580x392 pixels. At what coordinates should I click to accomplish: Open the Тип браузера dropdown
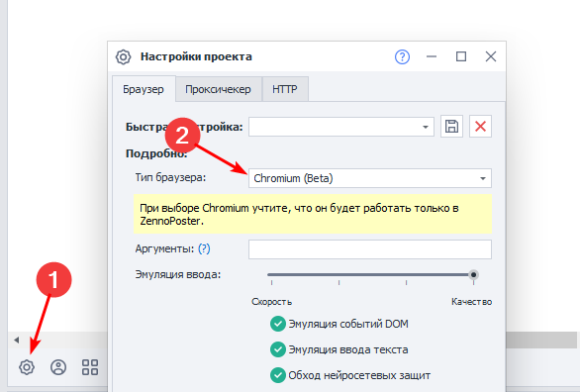(370, 178)
